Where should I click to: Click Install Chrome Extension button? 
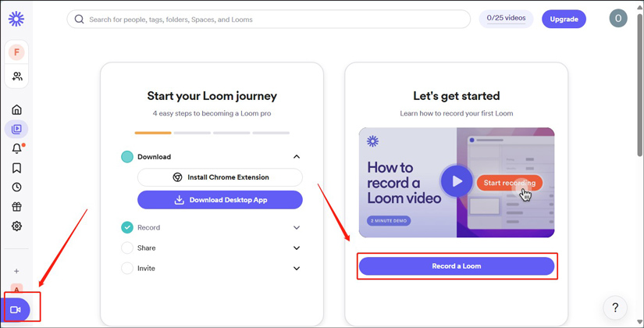(220, 177)
